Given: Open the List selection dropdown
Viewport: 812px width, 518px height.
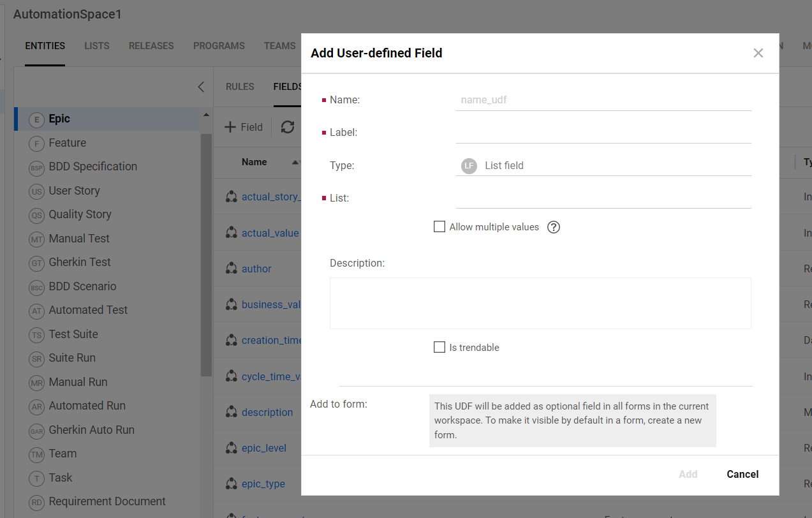Looking at the screenshot, I should (x=603, y=198).
